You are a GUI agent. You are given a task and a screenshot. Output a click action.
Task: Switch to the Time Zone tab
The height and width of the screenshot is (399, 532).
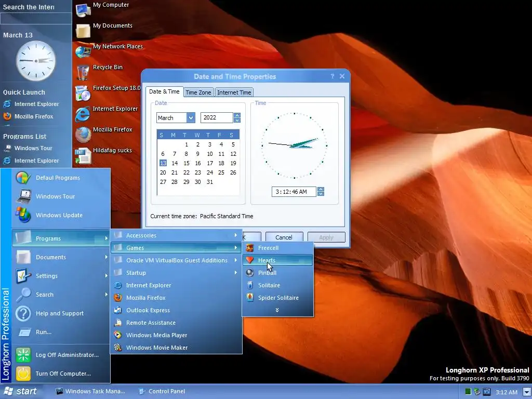(198, 92)
